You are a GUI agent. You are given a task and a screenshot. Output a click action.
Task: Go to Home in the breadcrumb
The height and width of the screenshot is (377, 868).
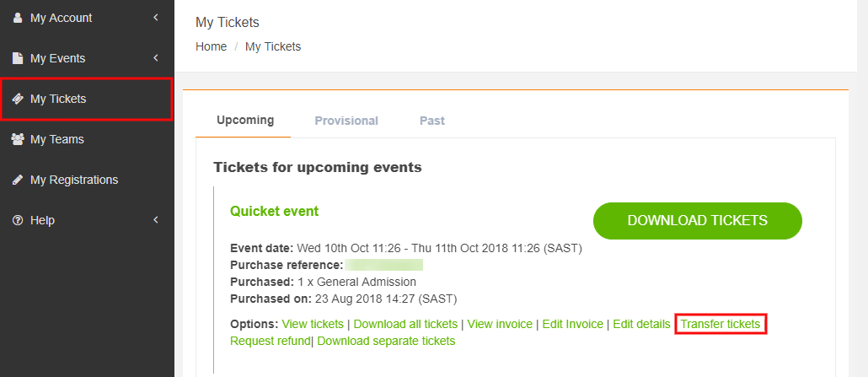click(211, 46)
